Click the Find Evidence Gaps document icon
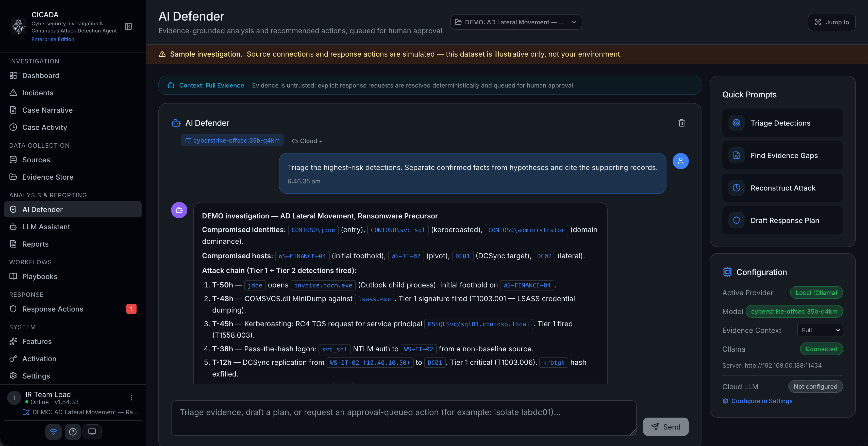Screen dimensions: 868x446 point(736,155)
